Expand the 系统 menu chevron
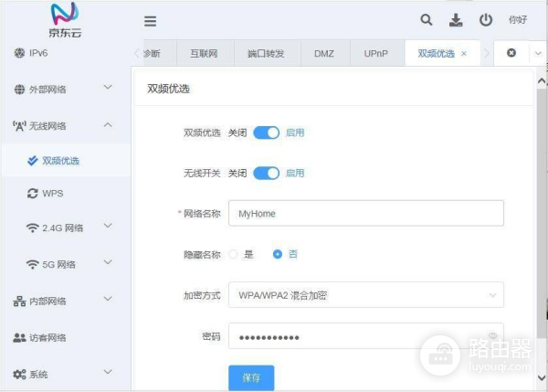The height and width of the screenshot is (392, 548). coord(109,372)
